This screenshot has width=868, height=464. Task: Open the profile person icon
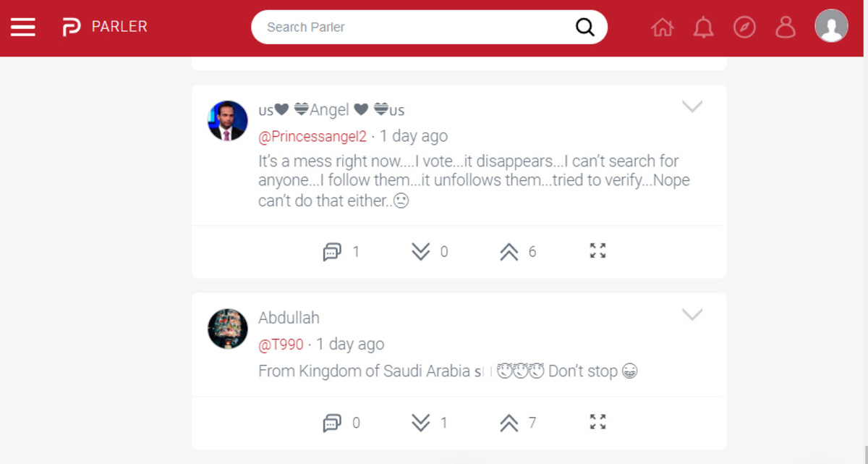point(785,28)
